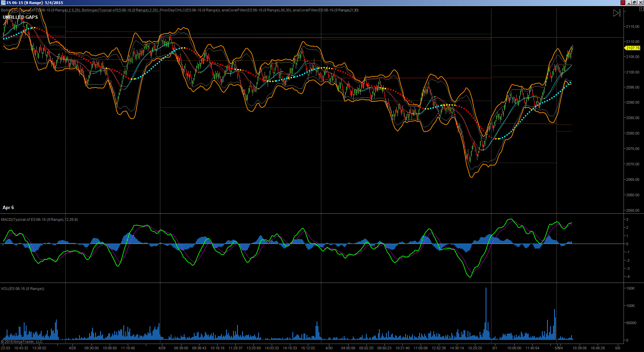Click the red chart link button L

pyautogui.click(x=623, y=3)
